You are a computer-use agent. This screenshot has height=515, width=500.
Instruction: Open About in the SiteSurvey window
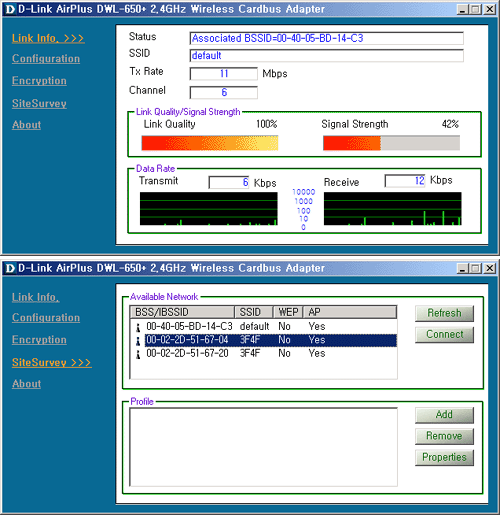(26, 384)
